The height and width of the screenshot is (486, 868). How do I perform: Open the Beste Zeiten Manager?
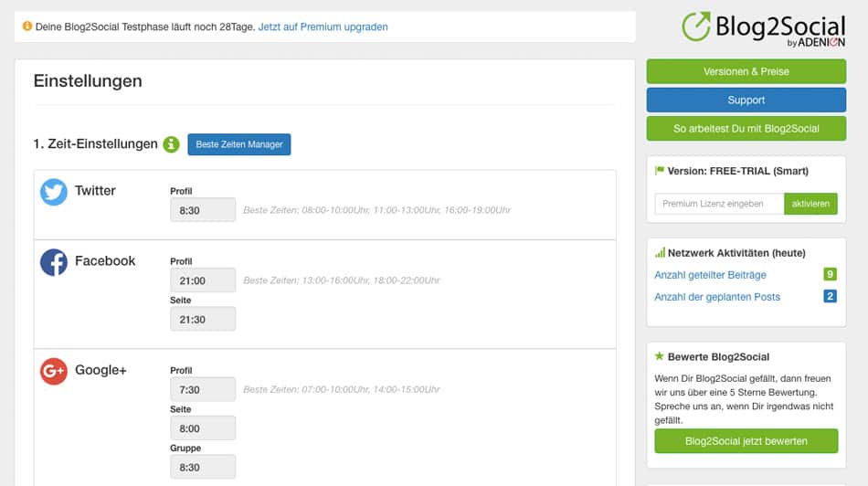tap(239, 144)
